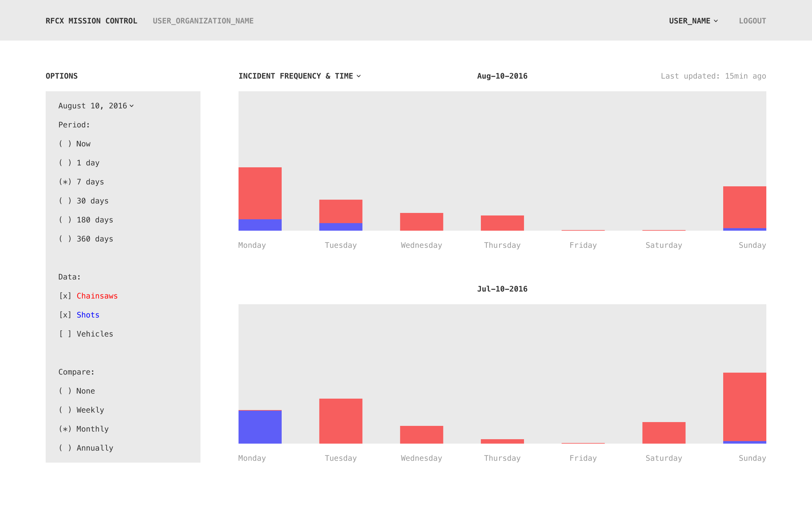Choose the 360 days period option
812x507 pixels.
[86, 239]
